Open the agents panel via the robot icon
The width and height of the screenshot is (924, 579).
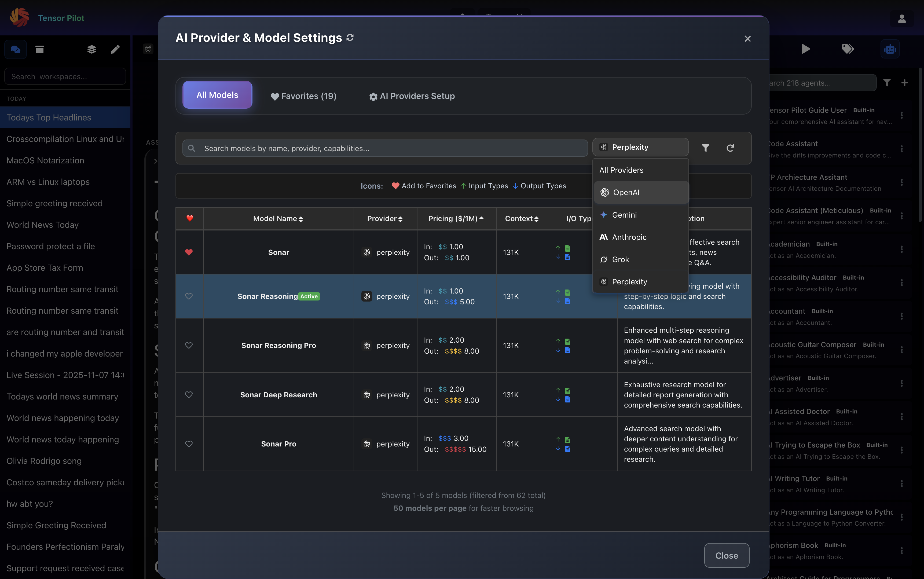(x=890, y=49)
